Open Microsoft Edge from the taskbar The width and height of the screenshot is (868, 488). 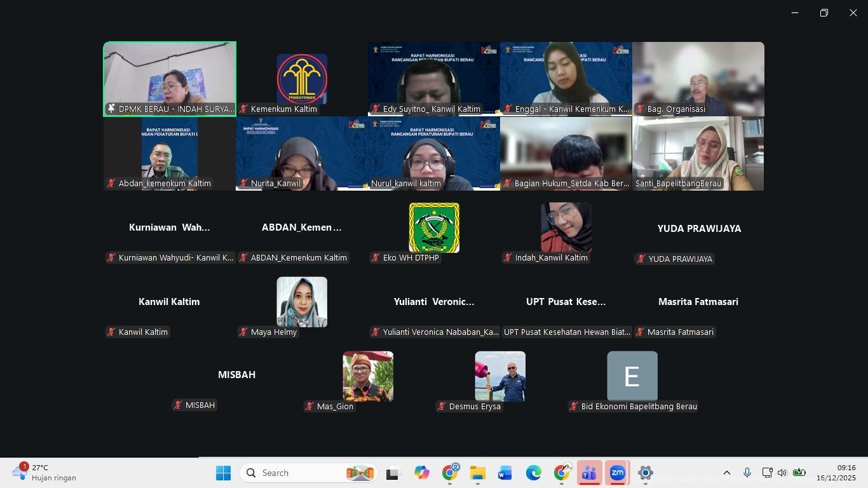(533, 473)
